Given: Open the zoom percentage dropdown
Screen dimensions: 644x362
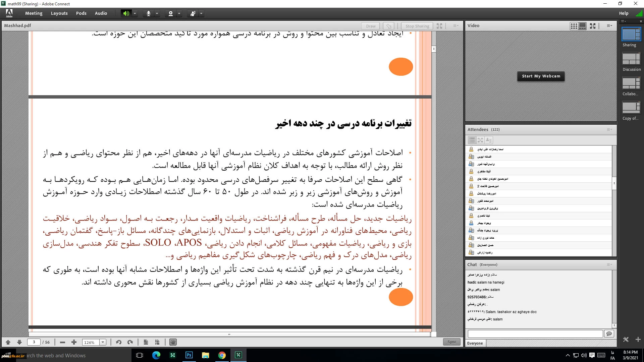Looking at the screenshot, I should pos(103,342).
